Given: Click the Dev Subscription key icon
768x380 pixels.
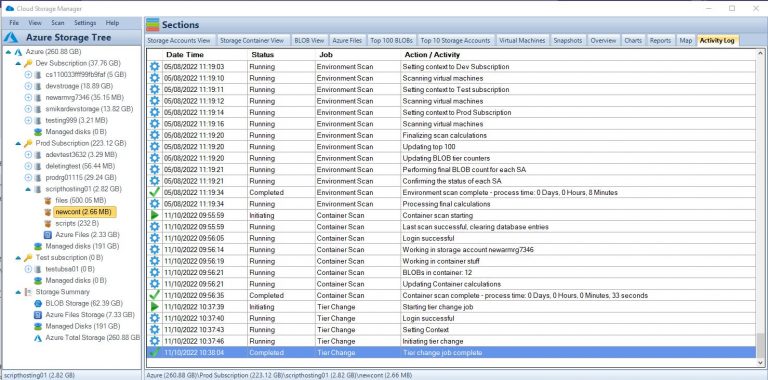Looking at the screenshot, I should pos(28,63).
